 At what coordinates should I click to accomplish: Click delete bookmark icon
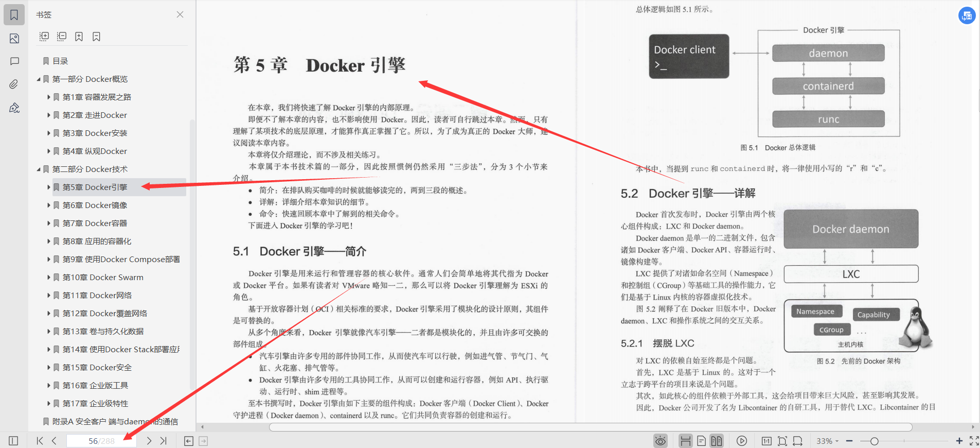tap(96, 37)
